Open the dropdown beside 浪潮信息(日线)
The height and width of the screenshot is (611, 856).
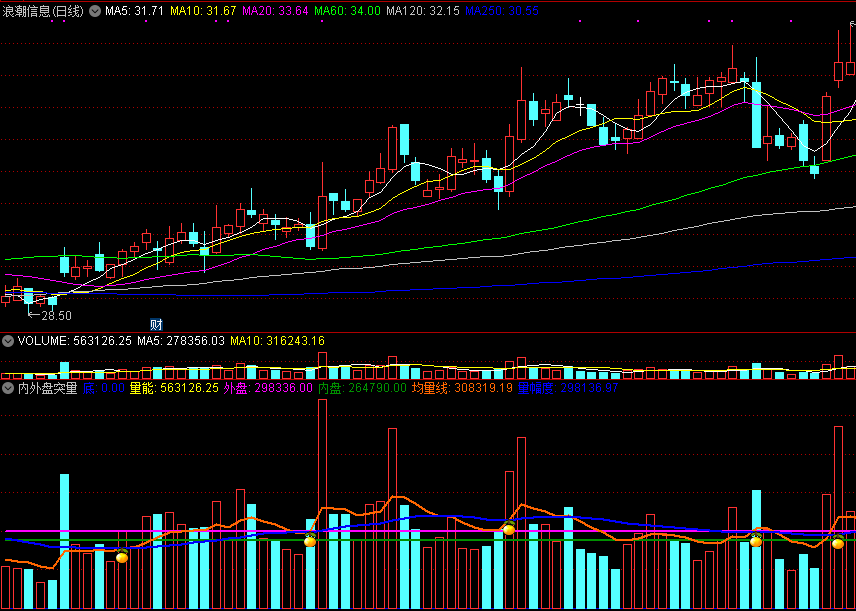tap(95, 11)
